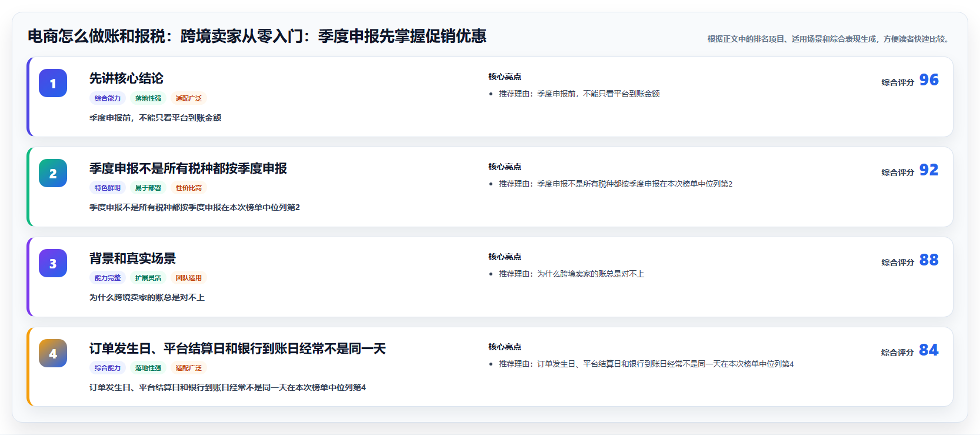Click the score value 88
980x435 pixels.
929,260
